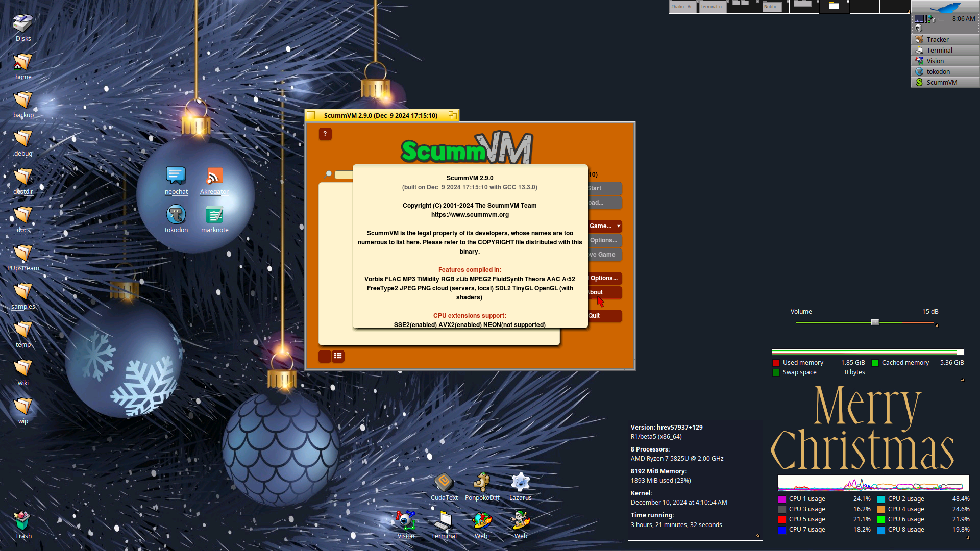Click the greyed-out Start button in ScummVM

pyautogui.click(x=605, y=188)
